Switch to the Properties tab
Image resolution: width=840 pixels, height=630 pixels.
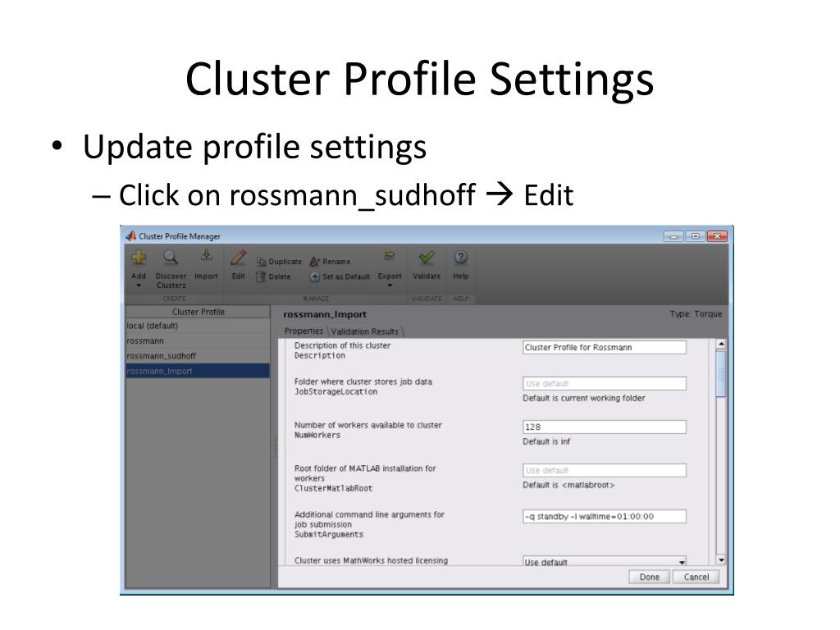[x=304, y=331]
